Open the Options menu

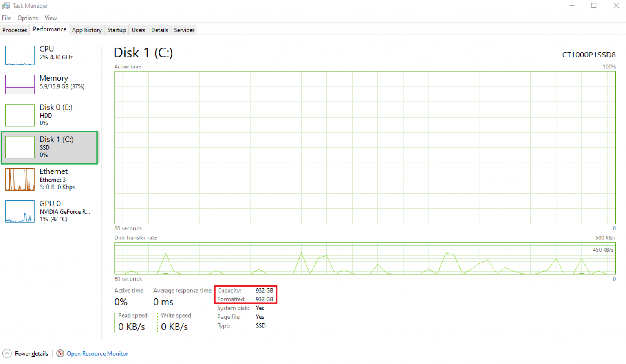click(x=28, y=18)
